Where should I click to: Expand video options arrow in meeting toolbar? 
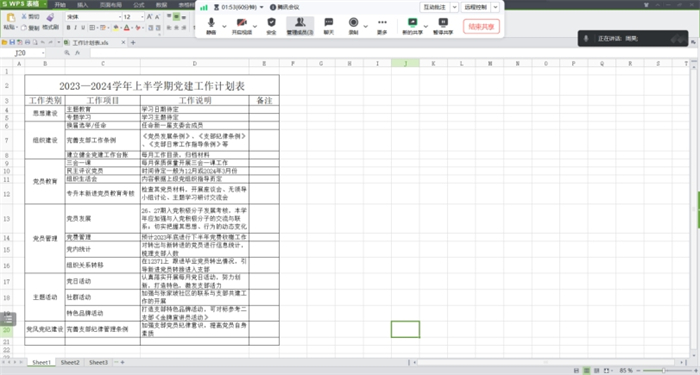pos(255,26)
